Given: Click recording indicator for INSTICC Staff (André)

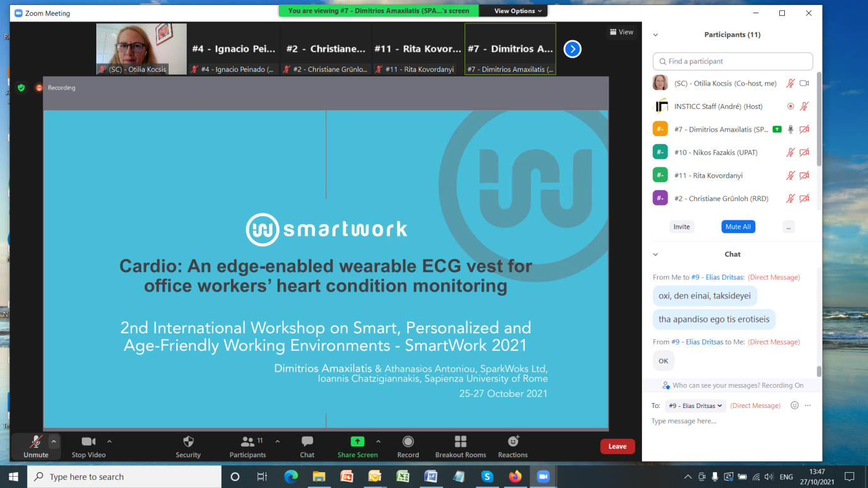Looking at the screenshot, I should pos(791,106).
